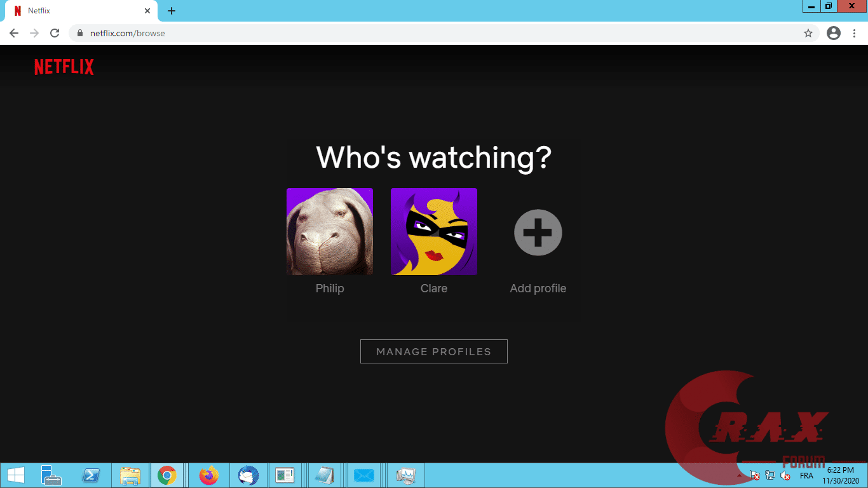Go back in browser history

[x=14, y=33]
